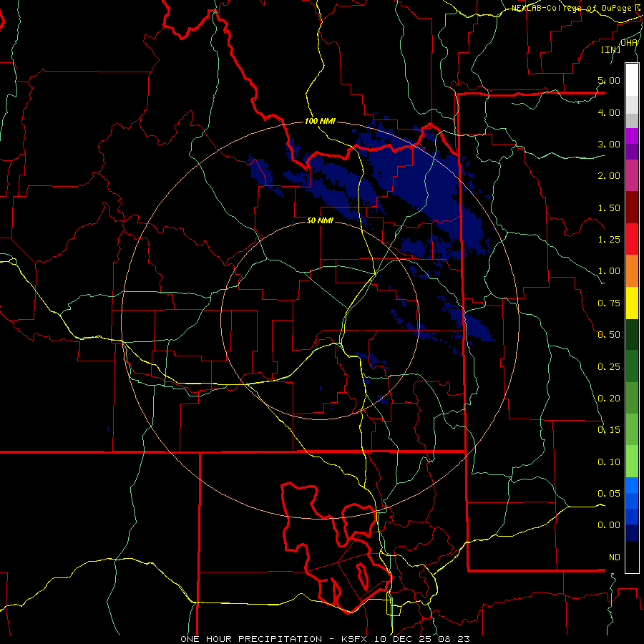Click the 0.10 legend value
This screenshot has height=644, width=644.
609,462
